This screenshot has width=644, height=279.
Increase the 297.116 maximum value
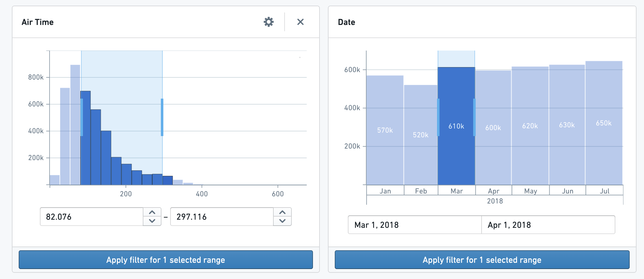pos(282,213)
